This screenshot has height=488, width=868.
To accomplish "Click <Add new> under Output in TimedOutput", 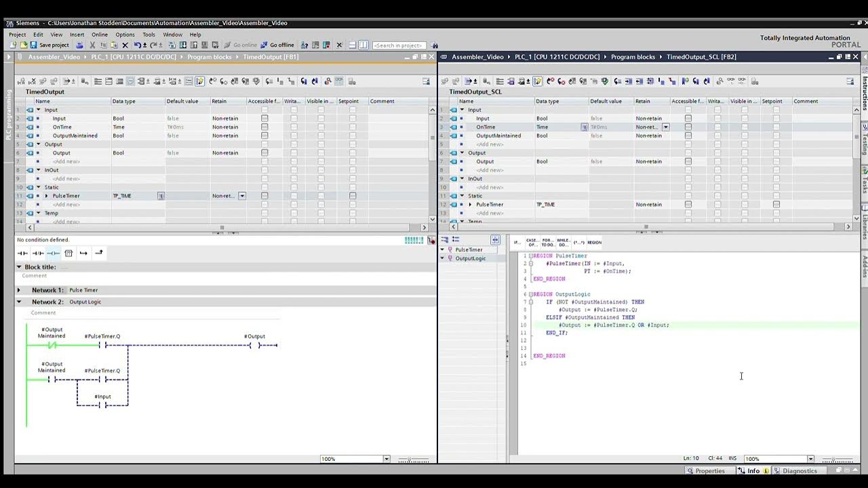I will point(66,161).
